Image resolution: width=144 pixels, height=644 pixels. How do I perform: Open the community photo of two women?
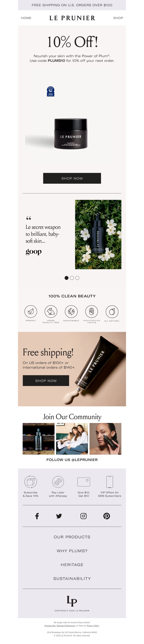point(72,439)
